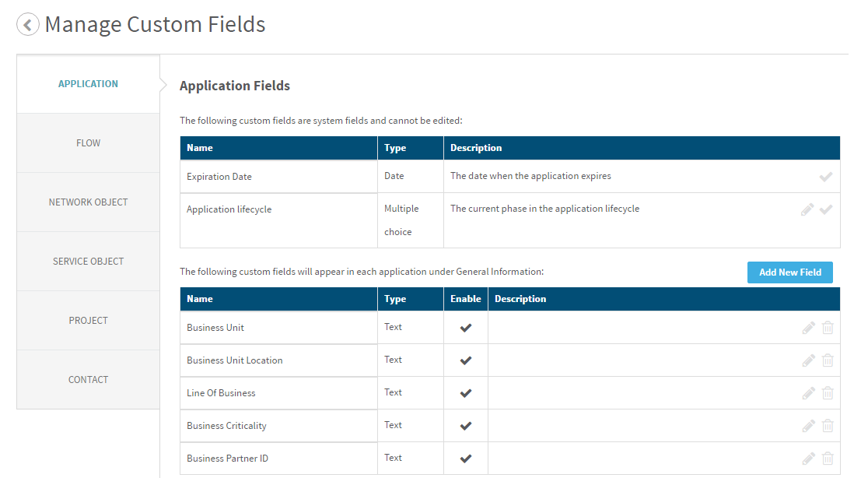This screenshot has height=478, width=868.
Task: Toggle Enable checkmark for Business Partner ID
Action: (x=466, y=459)
